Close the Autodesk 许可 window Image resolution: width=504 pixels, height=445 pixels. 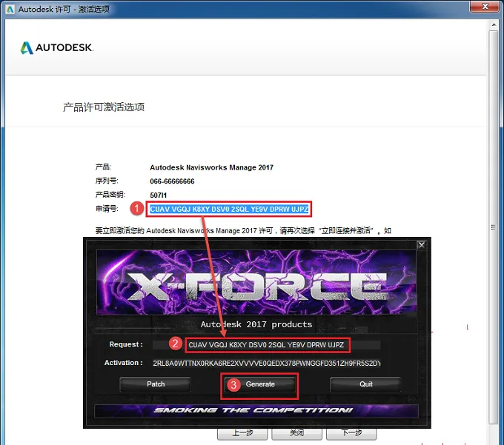(x=485, y=6)
